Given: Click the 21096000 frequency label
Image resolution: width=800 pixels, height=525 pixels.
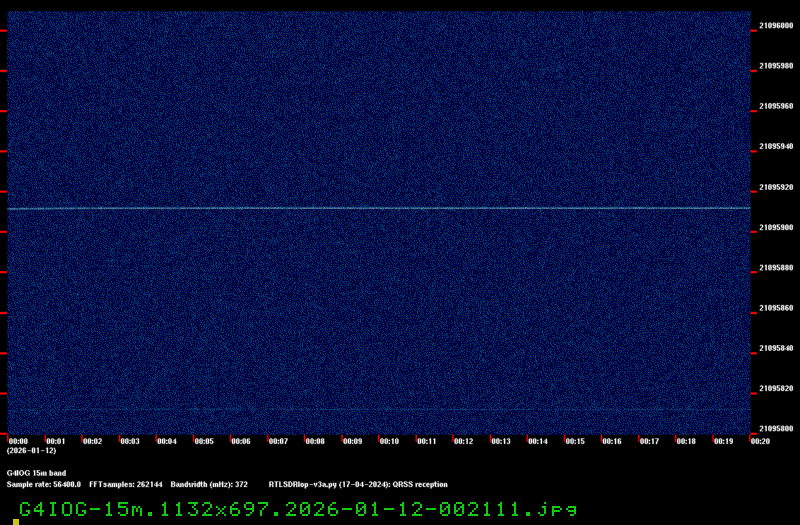Looking at the screenshot, I should [x=776, y=26].
